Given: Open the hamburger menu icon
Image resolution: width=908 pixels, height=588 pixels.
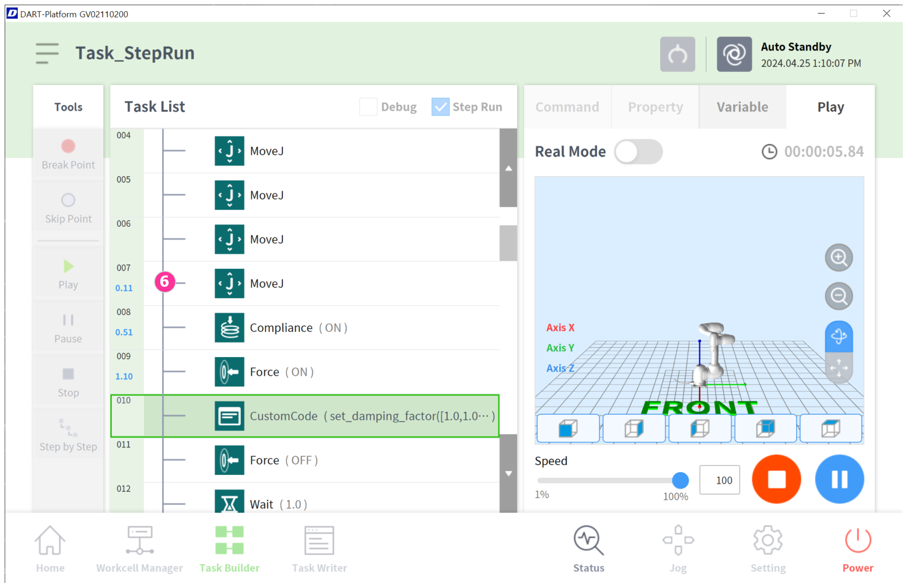Looking at the screenshot, I should coord(47,53).
